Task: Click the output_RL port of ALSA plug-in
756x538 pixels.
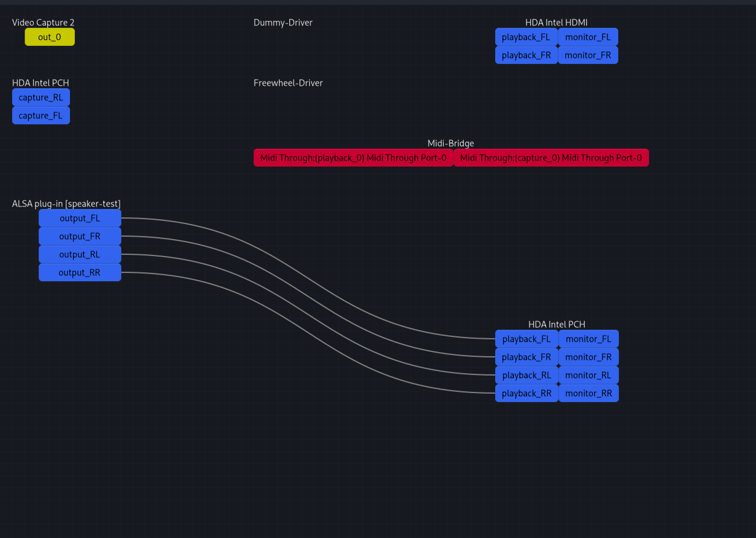Action: click(x=80, y=254)
